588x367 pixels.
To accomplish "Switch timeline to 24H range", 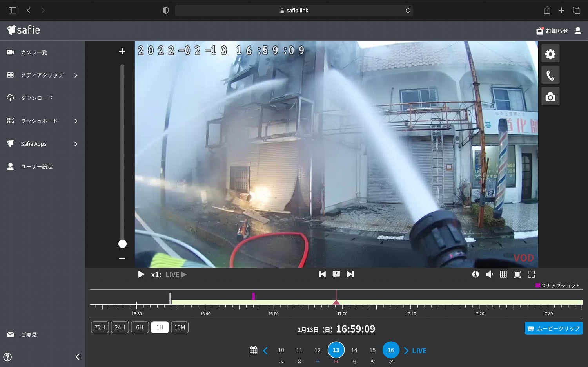I will tap(120, 327).
